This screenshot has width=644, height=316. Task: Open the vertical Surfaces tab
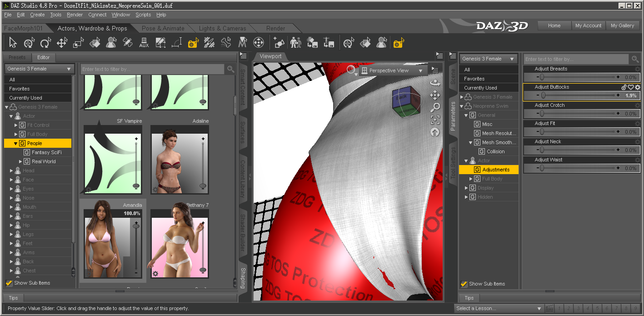(243, 133)
